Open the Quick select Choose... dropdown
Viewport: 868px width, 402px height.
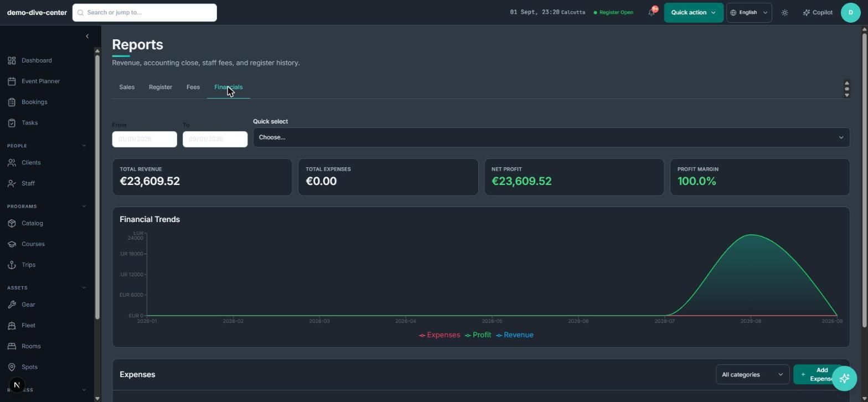[551, 137]
